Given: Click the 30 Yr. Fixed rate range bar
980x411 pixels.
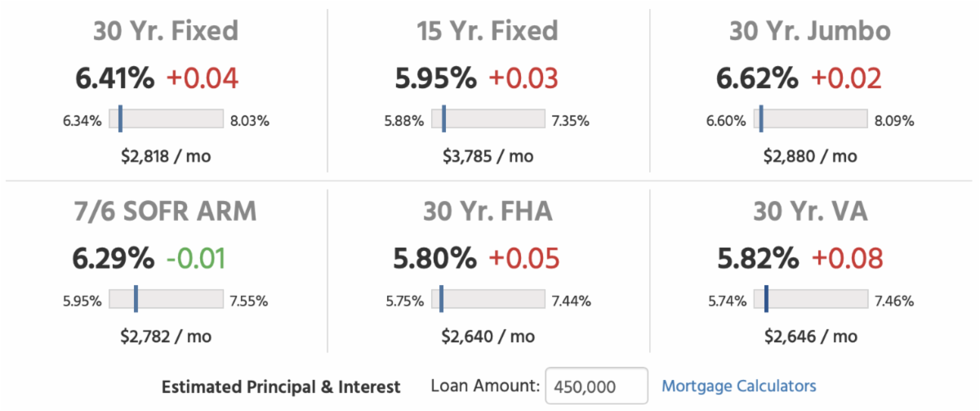Looking at the screenshot, I should point(166,120).
